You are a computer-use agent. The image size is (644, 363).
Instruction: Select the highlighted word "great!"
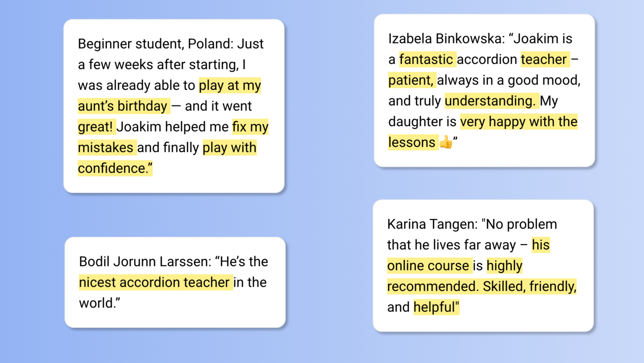pos(97,127)
